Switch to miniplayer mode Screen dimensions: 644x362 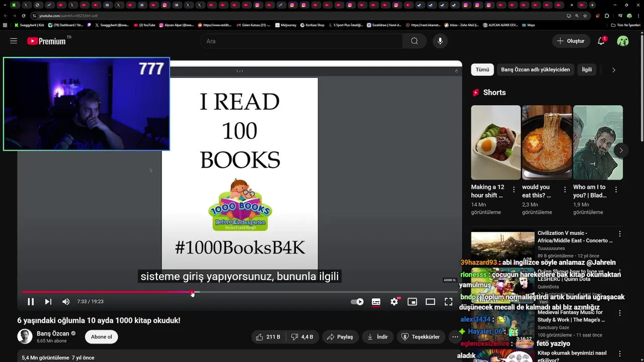point(412,302)
